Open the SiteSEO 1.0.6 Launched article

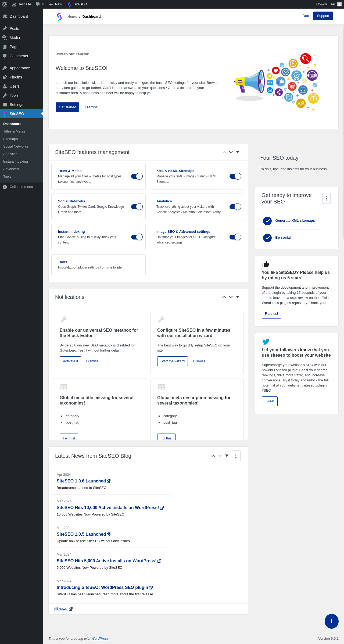(81, 481)
